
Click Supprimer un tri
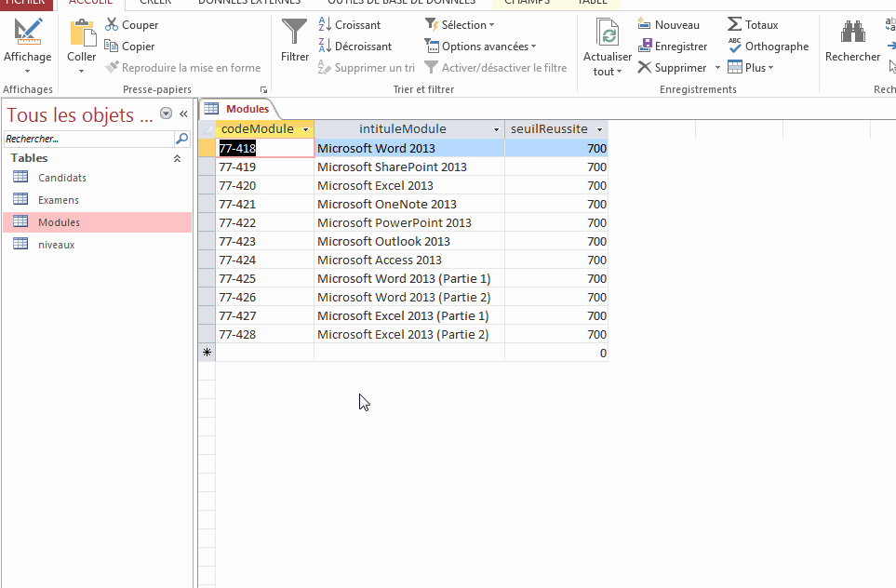[x=367, y=67]
